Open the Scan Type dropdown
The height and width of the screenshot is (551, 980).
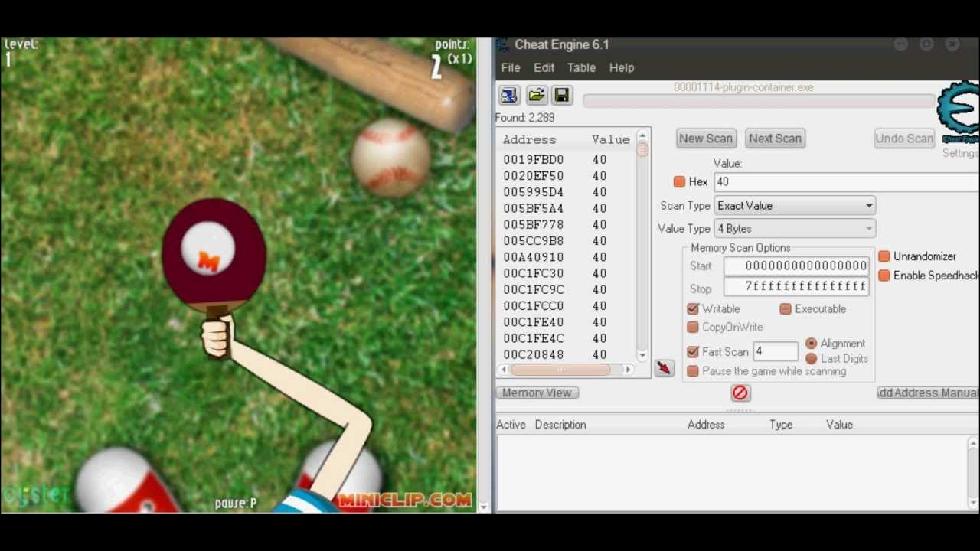(795, 206)
